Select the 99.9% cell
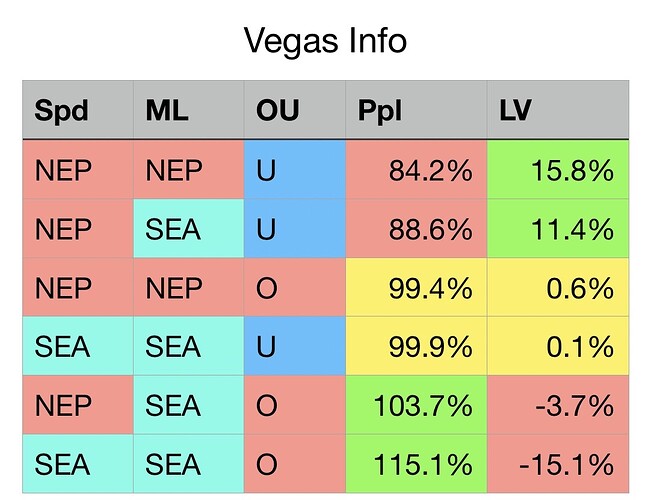 pyautogui.click(x=416, y=346)
